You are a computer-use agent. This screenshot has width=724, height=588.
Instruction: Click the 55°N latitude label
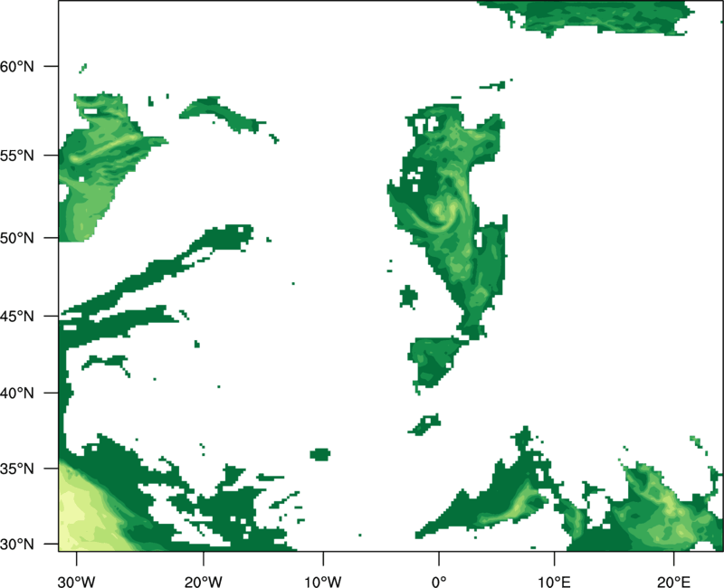tap(17, 156)
